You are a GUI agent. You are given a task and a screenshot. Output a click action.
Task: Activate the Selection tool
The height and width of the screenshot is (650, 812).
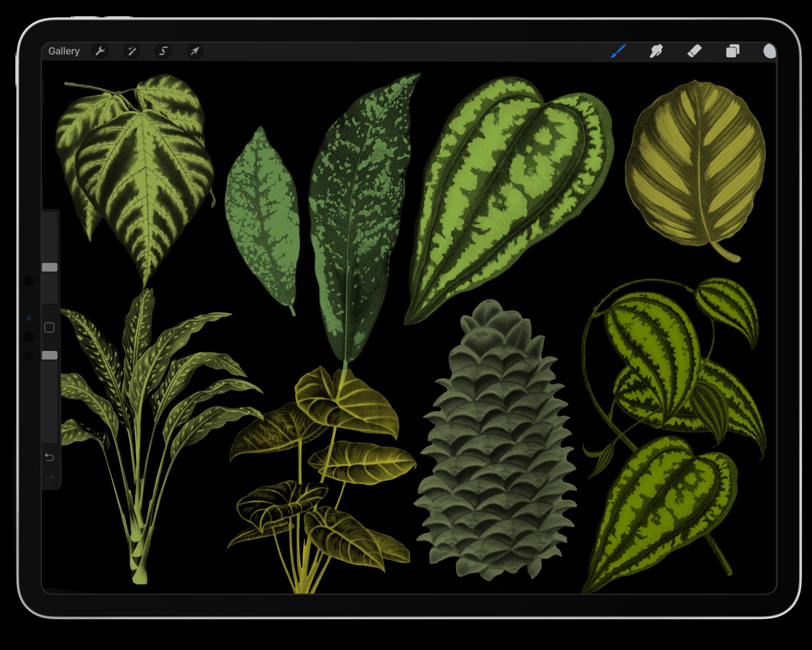click(x=163, y=51)
